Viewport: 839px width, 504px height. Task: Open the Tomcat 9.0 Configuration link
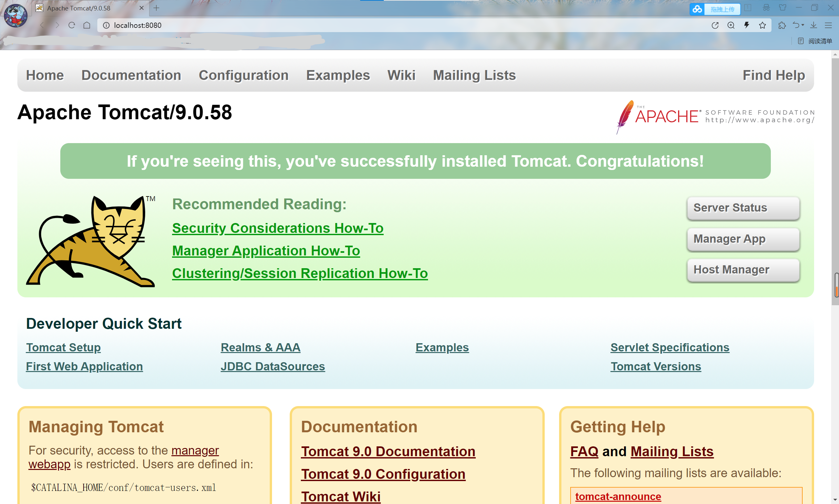383,475
